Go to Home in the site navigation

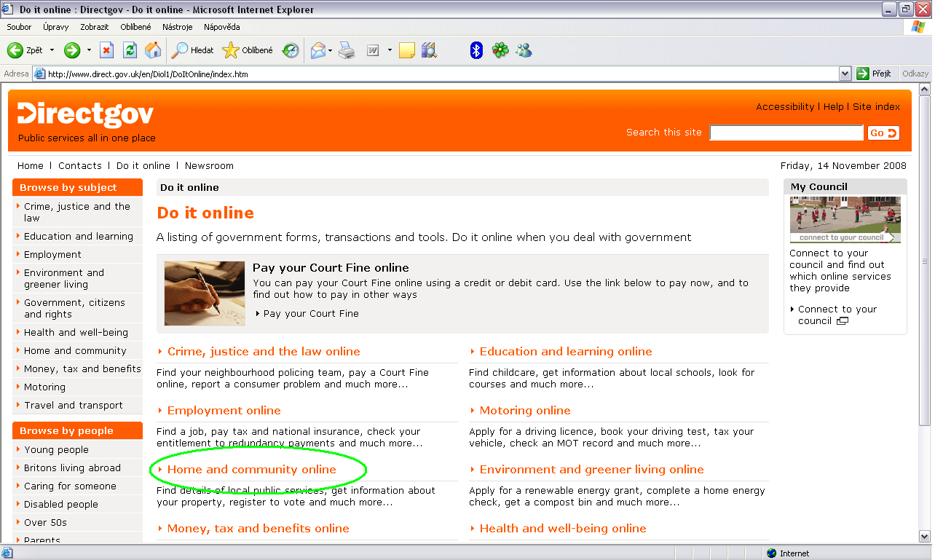(x=31, y=165)
